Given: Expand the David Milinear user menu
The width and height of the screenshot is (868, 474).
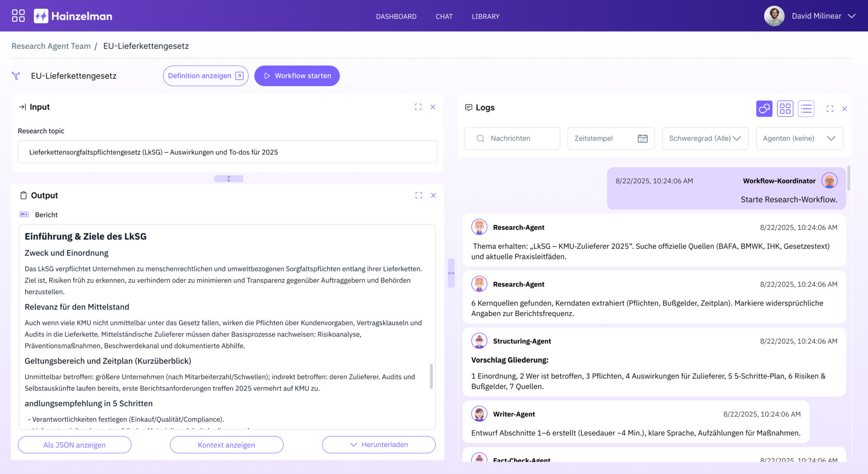Looking at the screenshot, I should 851,16.
